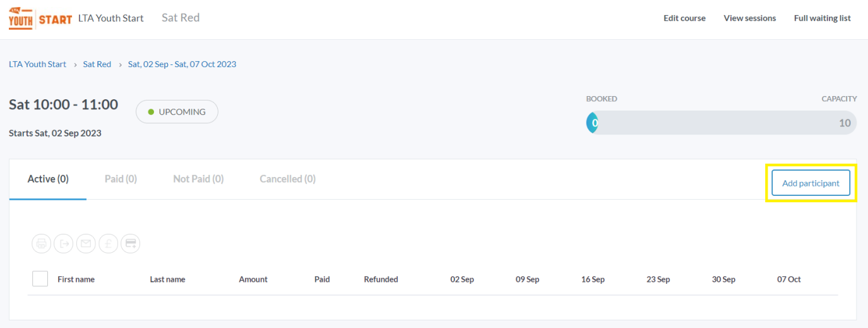Open the Full waiting list link
Image resolution: width=868 pixels, height=328 pixels.
coord(823,18)
